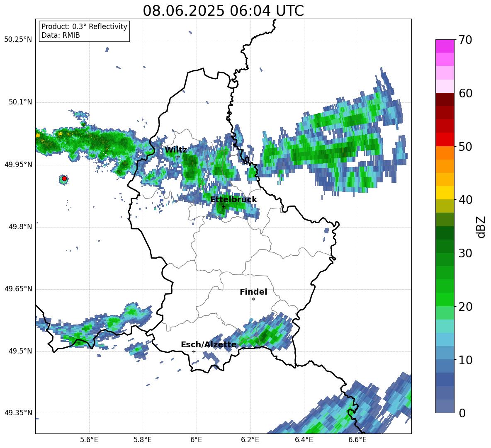Click the 'Data: RMIB' text
Screen dimensions: 491x448
coord(61,35)
